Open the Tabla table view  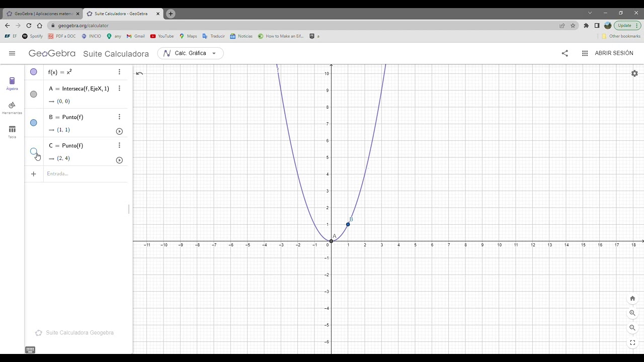tap(12, 132)
